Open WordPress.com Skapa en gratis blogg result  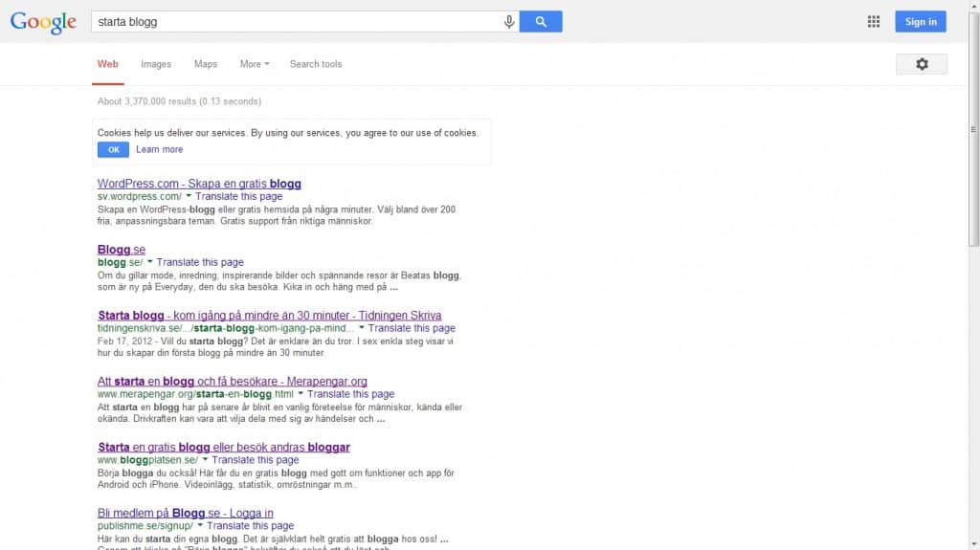pyautogui.click(x=199, y=184)
